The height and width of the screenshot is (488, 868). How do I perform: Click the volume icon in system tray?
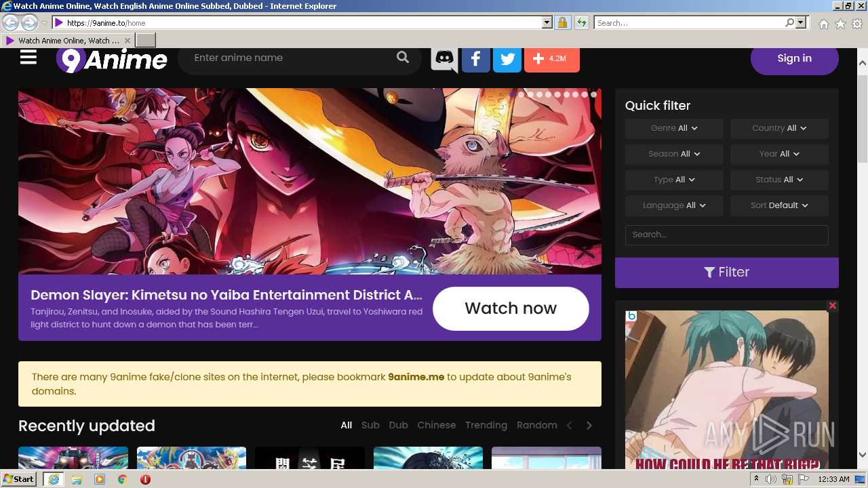click(771, 479)
